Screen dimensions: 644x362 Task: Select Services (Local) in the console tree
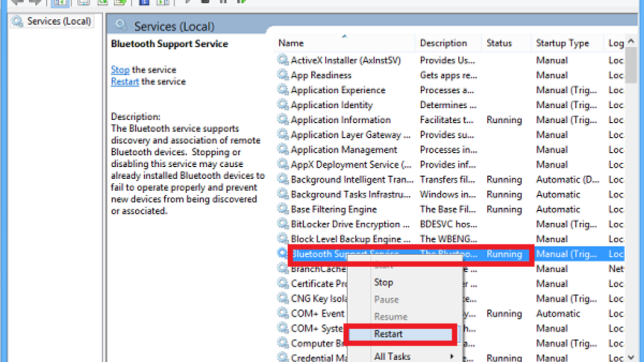pos(52,21)
